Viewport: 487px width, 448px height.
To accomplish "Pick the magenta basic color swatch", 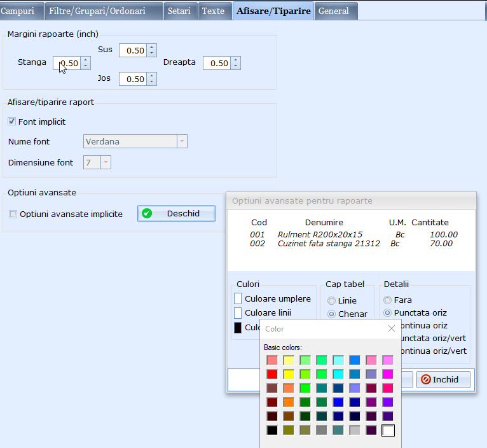I will click(388, 374).
